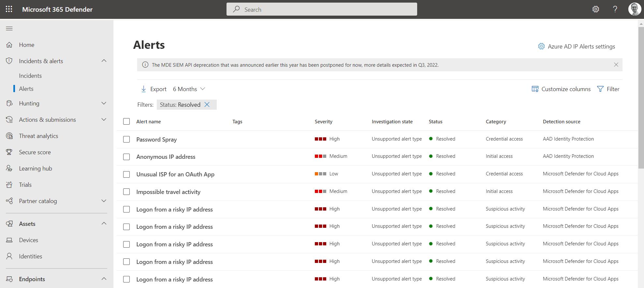Open the app launcher waffle icon
This screenshot has height=288, width=644.
click(9, 9)
